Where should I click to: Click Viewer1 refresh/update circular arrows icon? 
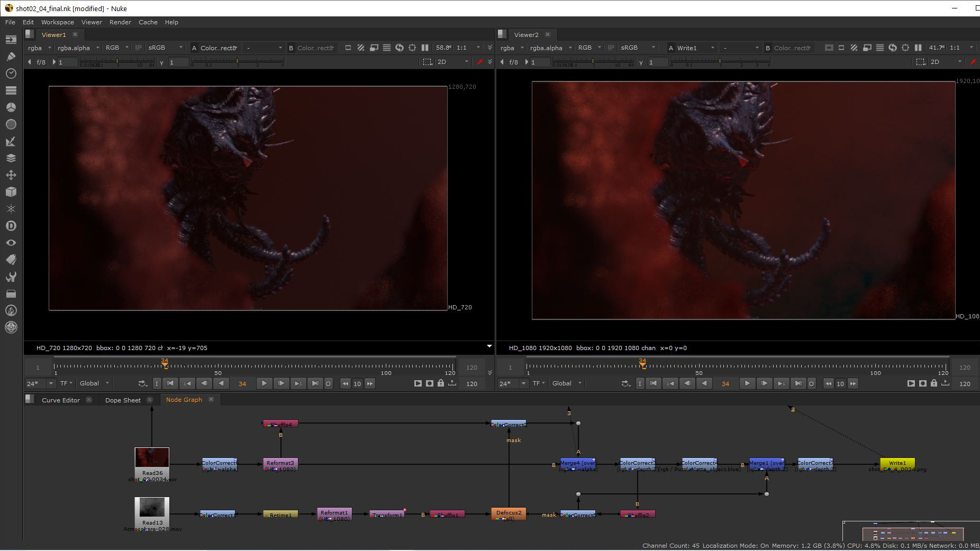tap(400, 48)
